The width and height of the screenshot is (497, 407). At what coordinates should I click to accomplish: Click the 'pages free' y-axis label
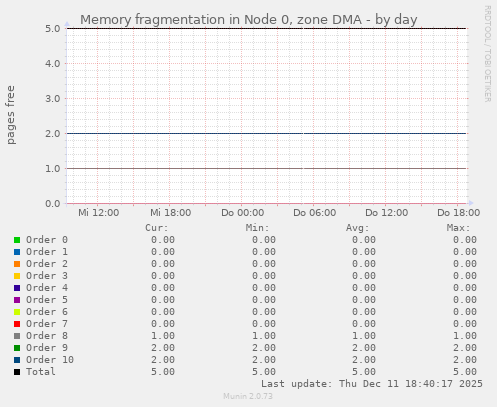click(x=11, y=115)
